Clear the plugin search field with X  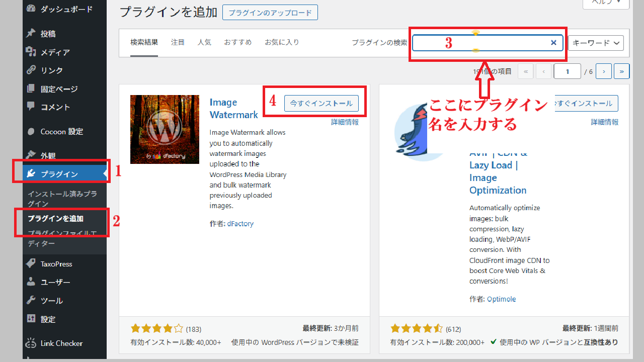(553, 43)
